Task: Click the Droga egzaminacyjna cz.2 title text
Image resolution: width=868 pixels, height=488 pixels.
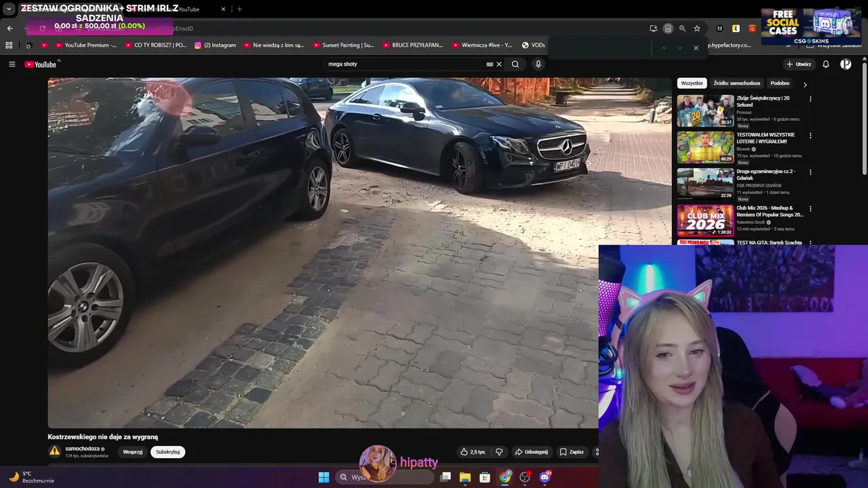Action: point(766,175)
